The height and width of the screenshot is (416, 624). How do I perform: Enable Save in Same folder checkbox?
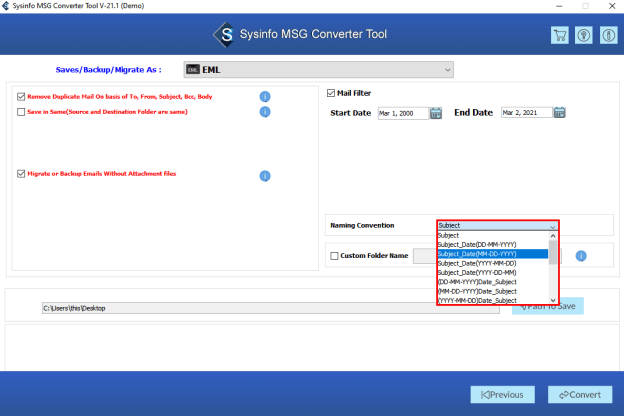21,112
